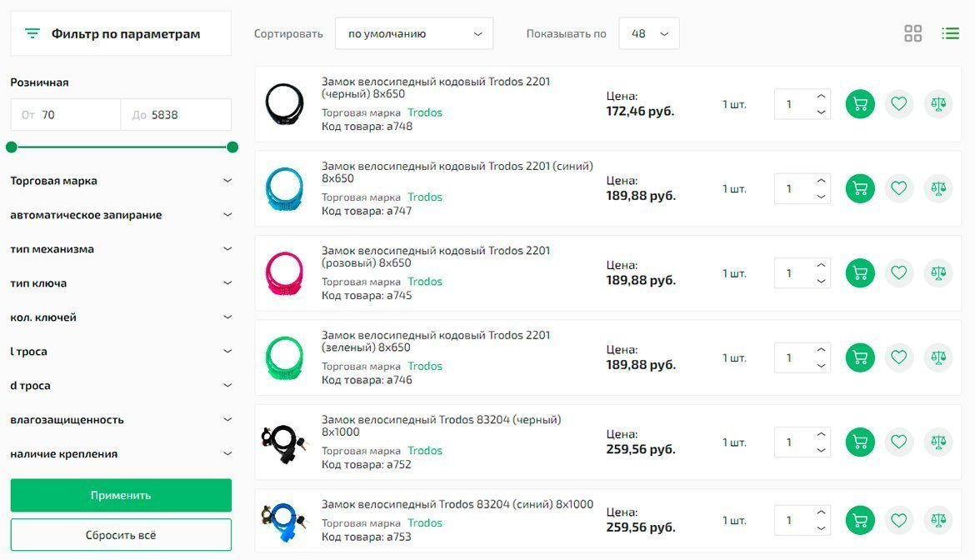Expand the Торговая марка filter
The width and height of the screenshot is (975, 560).
[x=121, y=181]
